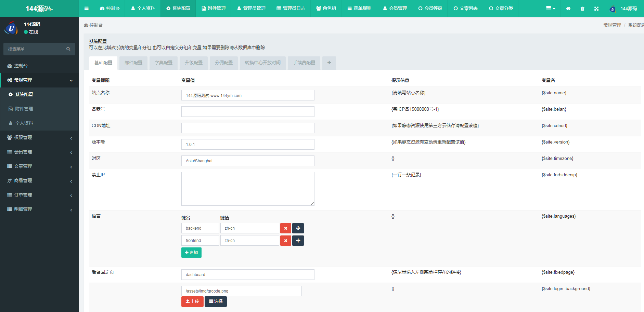The width and height of the screenshot is (644, 312).
Task: Open 附件管理 in the sidebar
Action: [x=39, y=109]
